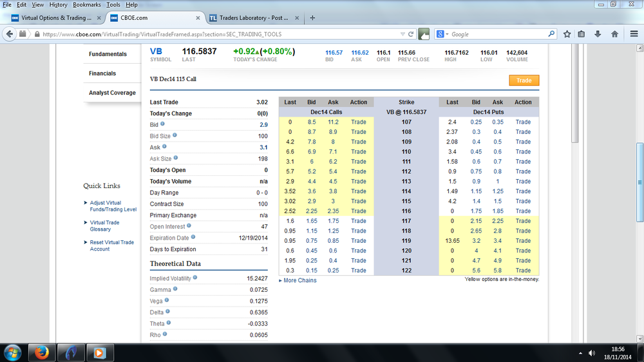Click the volume speaker tray icon
Image resolution: width=644 pixels, height=362 pixels.
tap(592, 353)
